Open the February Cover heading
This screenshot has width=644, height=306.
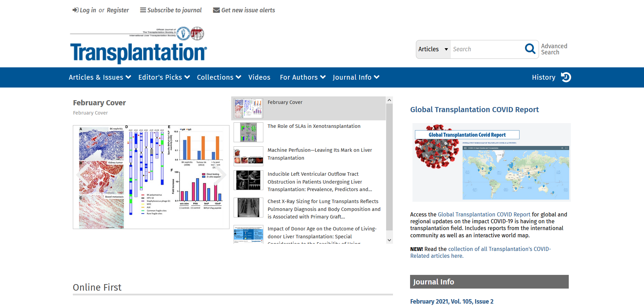click(99, 103)
